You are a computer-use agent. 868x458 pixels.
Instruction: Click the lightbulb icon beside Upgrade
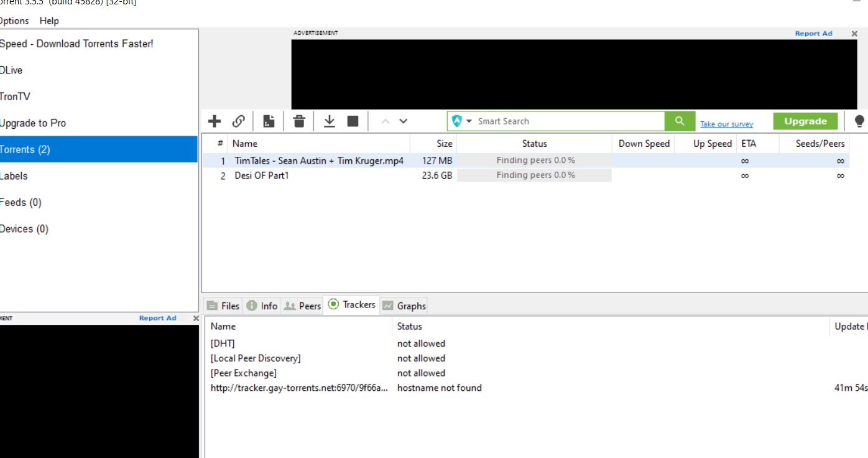tap(859, 121)
